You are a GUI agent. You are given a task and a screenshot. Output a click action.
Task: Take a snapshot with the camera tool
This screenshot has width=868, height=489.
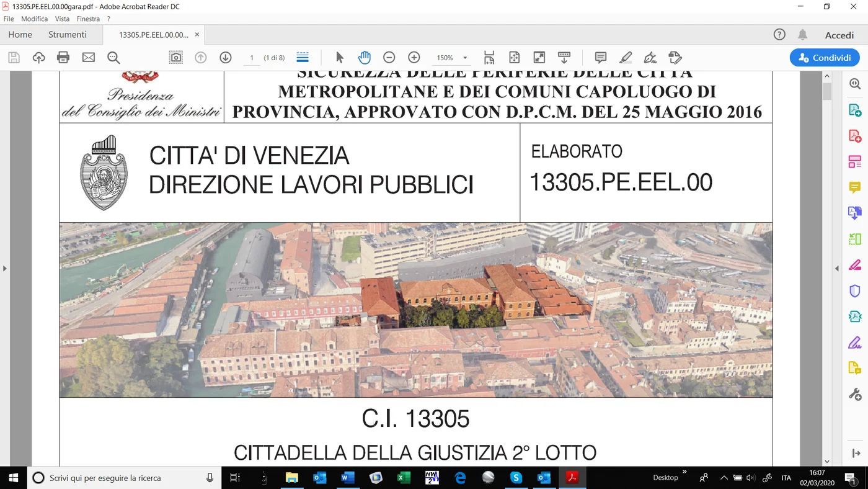pos(176,58)
